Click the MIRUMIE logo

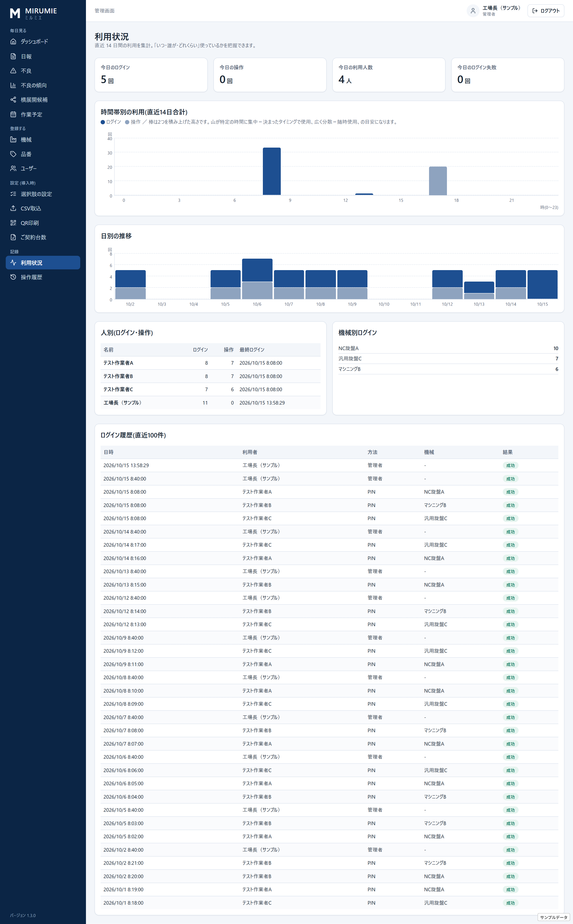coord(33,13)
